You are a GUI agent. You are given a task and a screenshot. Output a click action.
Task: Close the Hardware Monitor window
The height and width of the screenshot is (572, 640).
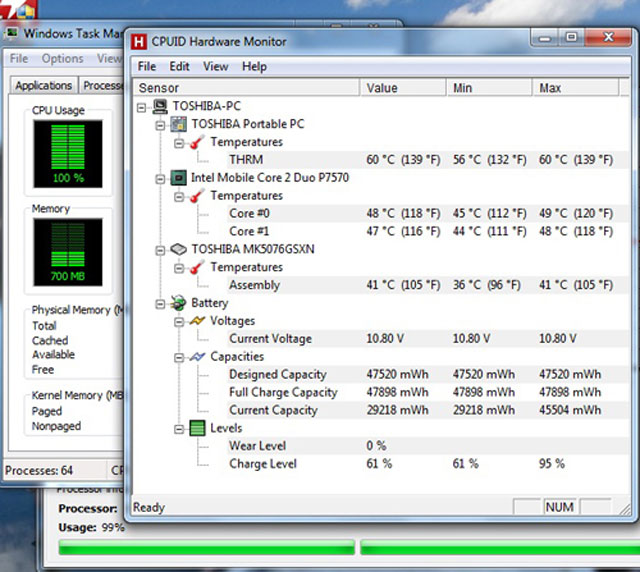pyautogui.click(x=608, y=38)
